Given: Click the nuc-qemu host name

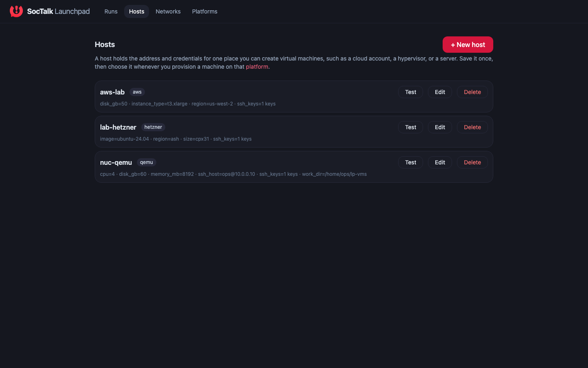Looking at the screenshot, I should click(116, 162).
